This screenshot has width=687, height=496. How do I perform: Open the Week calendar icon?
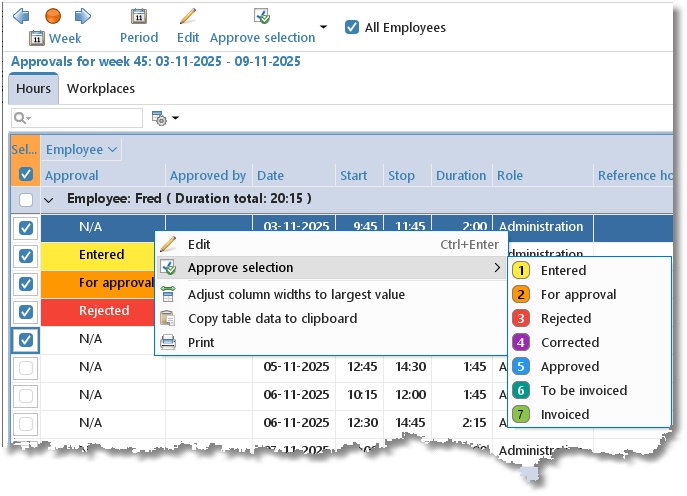pyautogui.click(x=37, y=39)
